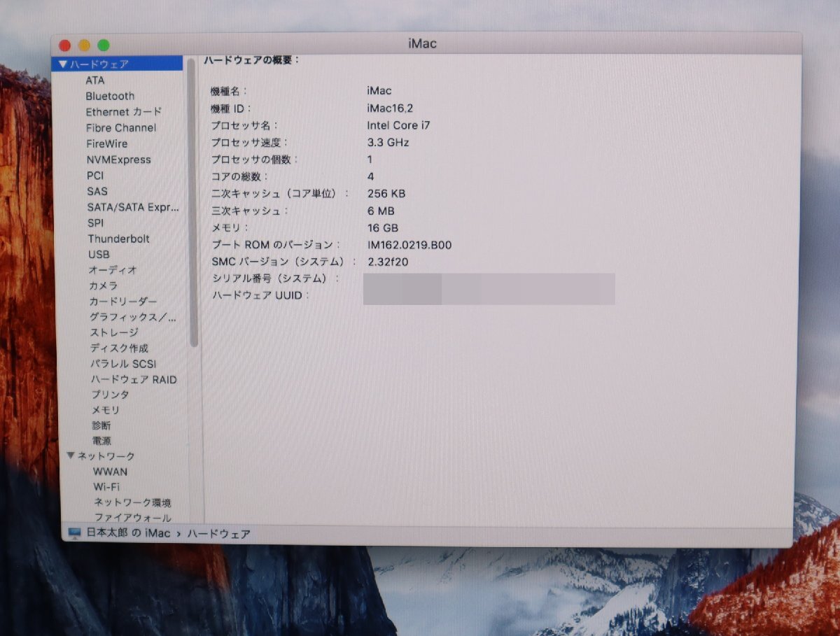Viewport: 840px width, 636px height.
Task: Click the 機種名 label
Action: [x=229, y=91]
